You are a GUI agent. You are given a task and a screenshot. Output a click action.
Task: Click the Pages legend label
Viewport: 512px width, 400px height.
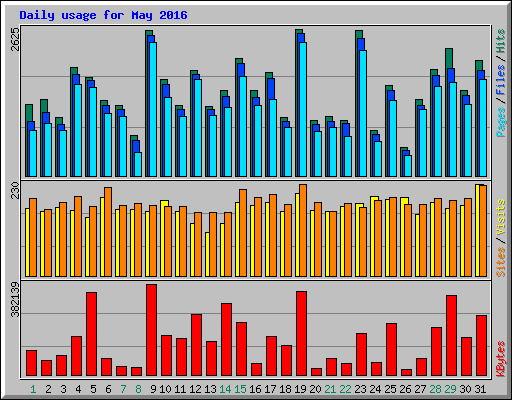[501, 122]
